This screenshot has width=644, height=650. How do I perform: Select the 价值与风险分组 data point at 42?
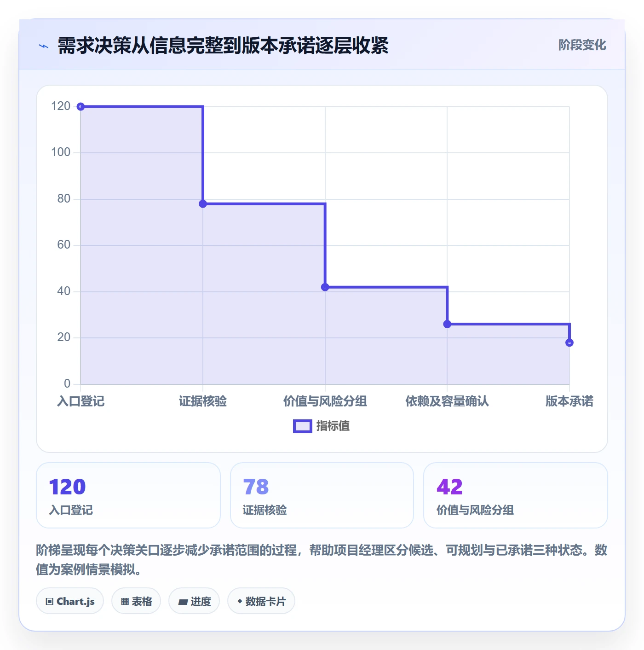coord(325,287)
